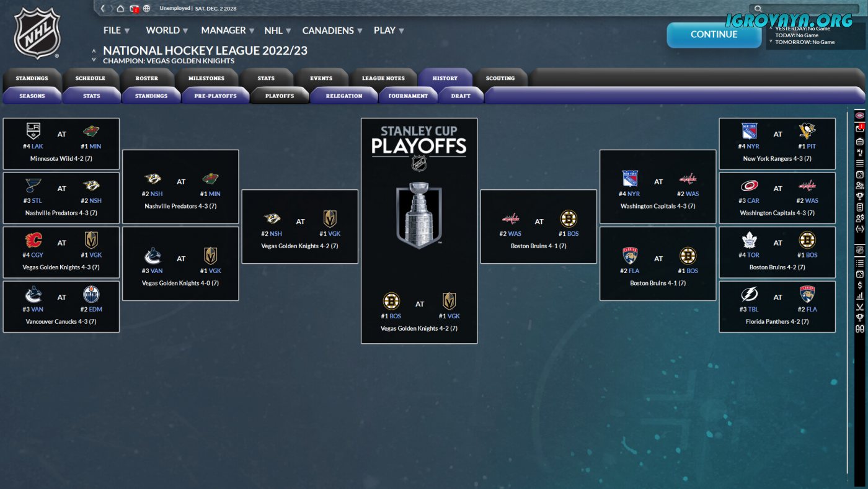Open the PRE-PLAYOFFS sub-tab
This screenshot has height=489, width=868.
[215, 96]
